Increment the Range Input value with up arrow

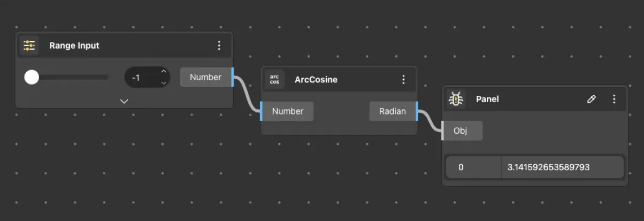coord(164,72)
